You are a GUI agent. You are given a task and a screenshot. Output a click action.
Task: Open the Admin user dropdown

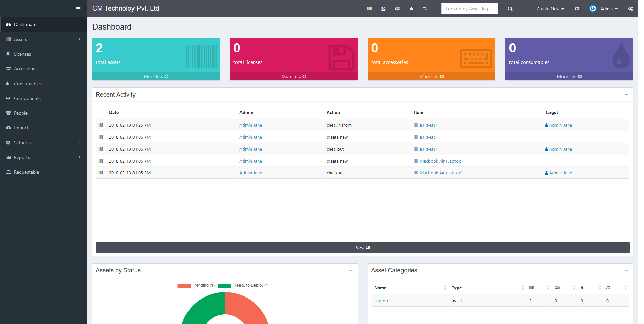pyautogui.click(x=608, y=9)
